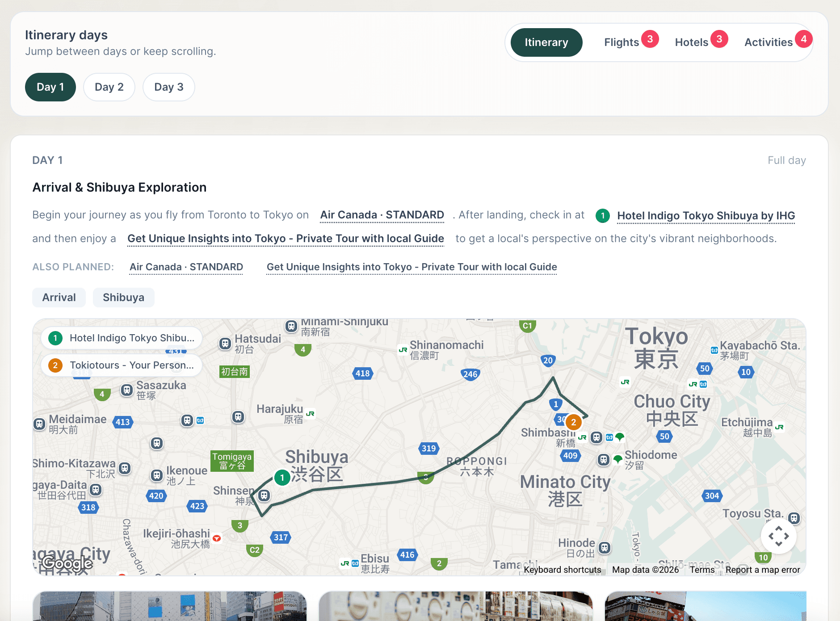Expand the Tokiotours legend entry on the map
Image resolution: width=840 pixels, height=621 pixels.
(x=121, y=365)
